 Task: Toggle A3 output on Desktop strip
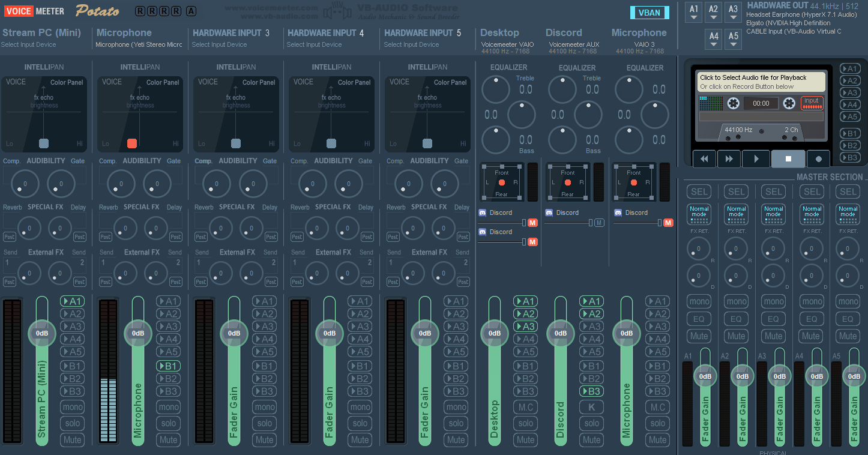(x=525, y=327)
